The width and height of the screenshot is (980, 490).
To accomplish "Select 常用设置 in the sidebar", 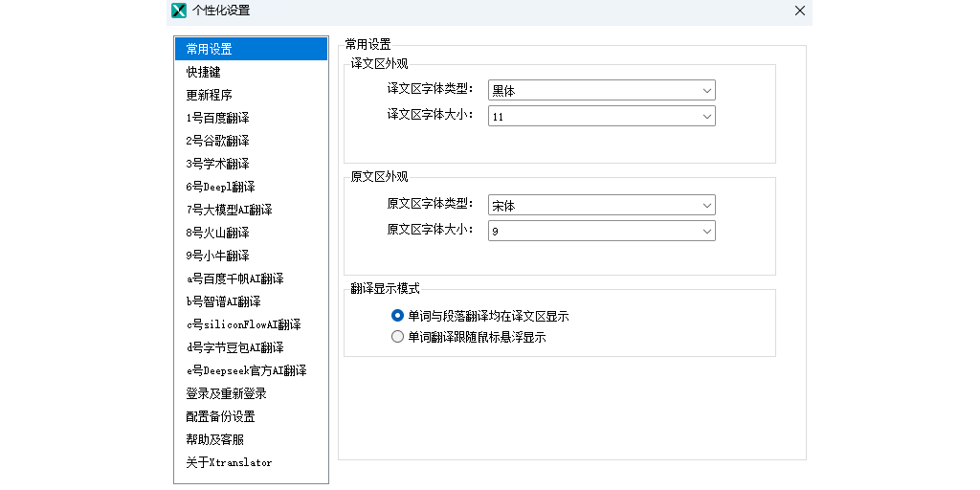I will tap(210, 49).
